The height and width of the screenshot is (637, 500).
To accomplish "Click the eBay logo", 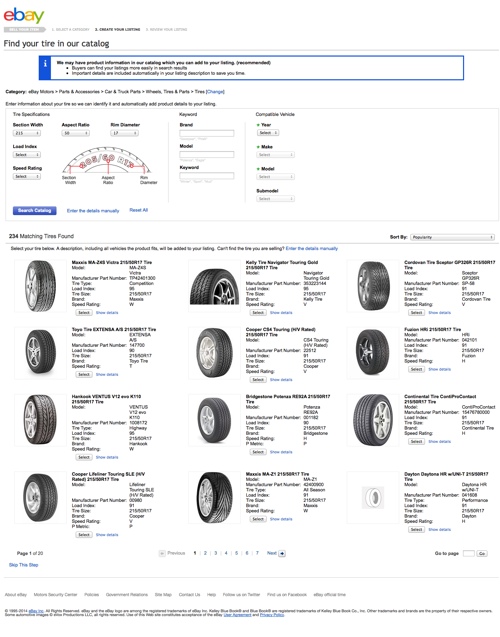I will 24,15.
